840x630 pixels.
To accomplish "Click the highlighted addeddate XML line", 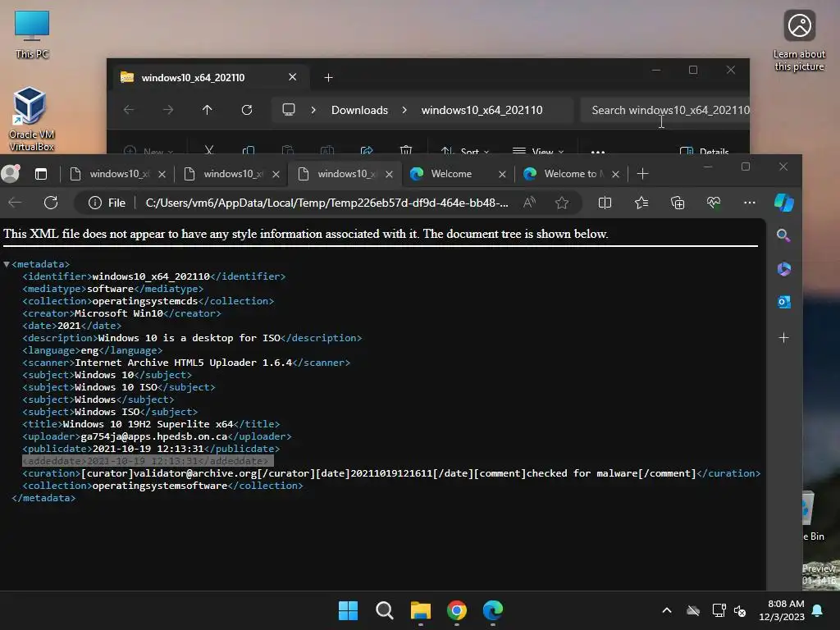I will [x=148, y=461].
